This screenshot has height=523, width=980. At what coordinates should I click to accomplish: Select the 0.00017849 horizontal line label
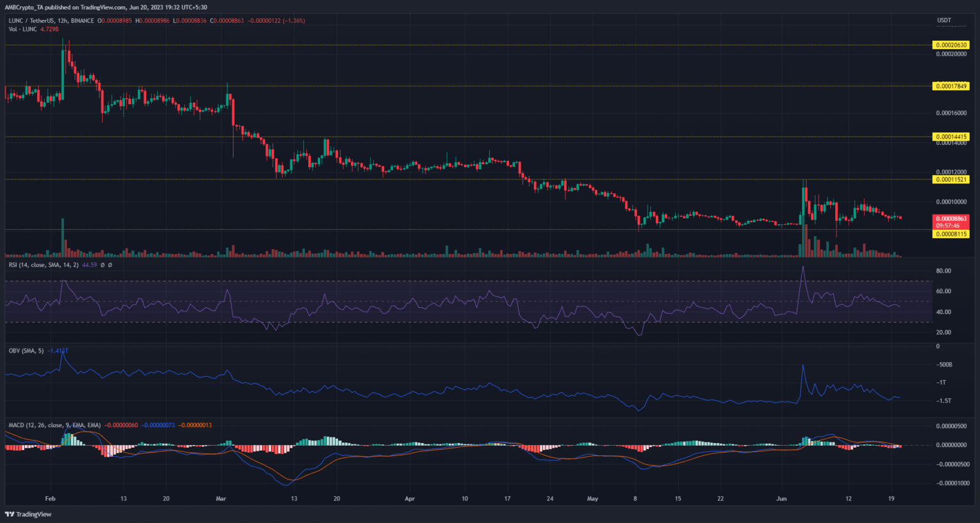point(951,86)
